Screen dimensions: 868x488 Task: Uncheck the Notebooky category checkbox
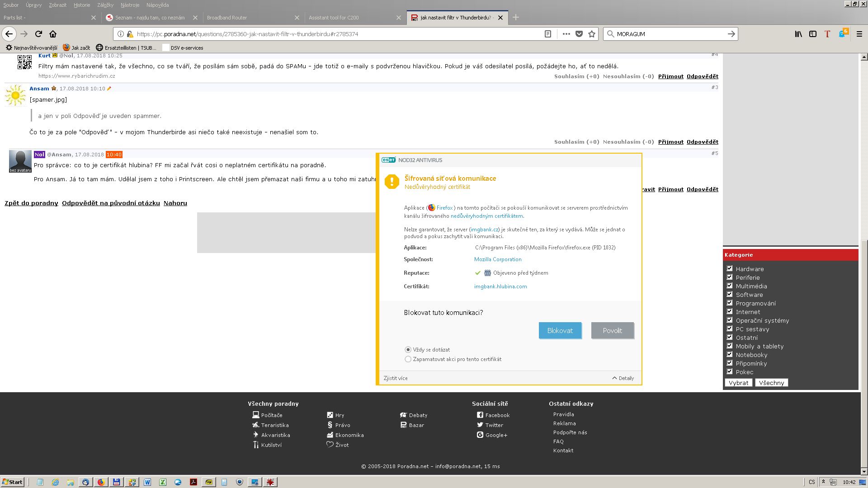pyautogui.click(x=729, y=354)
